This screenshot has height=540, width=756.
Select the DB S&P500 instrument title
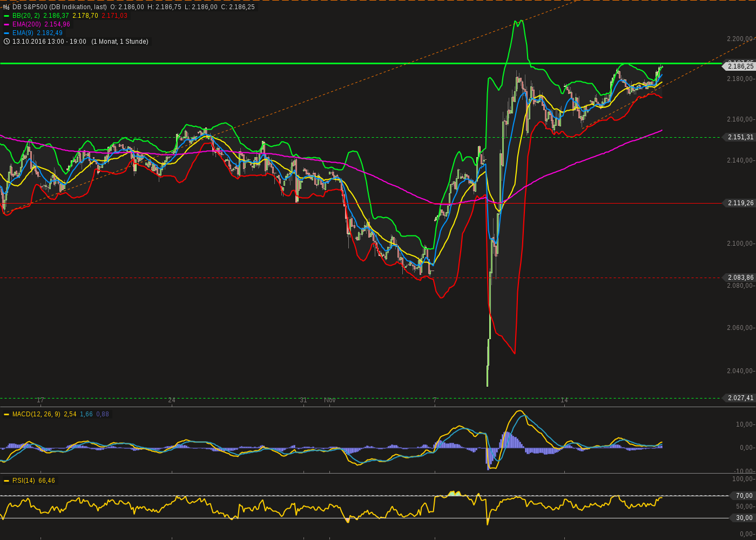click(x=59, y=7)
